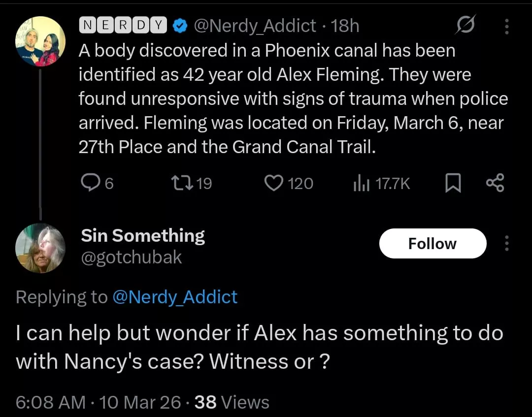This screenshot has width=532, height=417.
Task: Open more options on Nerdy's post
Action: tap(506, 26)
